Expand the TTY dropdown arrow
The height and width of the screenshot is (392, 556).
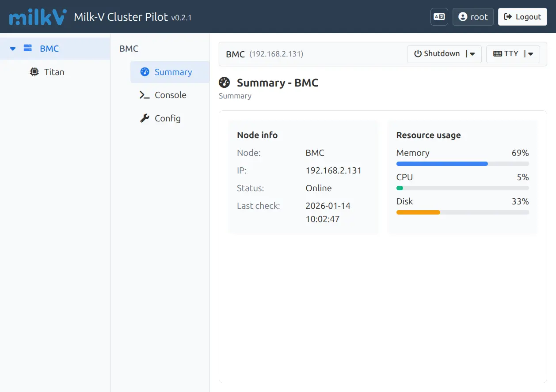[x=530, y=54]
